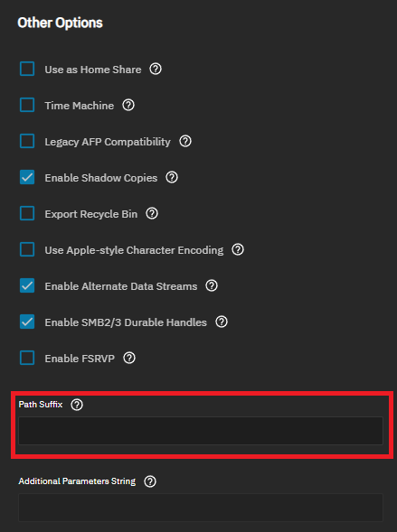This screenshot has height=532, width=397.
Task: Click the Path Suffix input field
Action: tap(201, 431)
